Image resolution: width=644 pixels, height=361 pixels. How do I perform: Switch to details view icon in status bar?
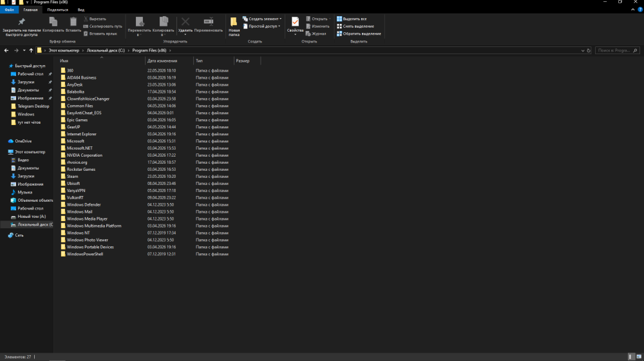(x=631, y=357)
